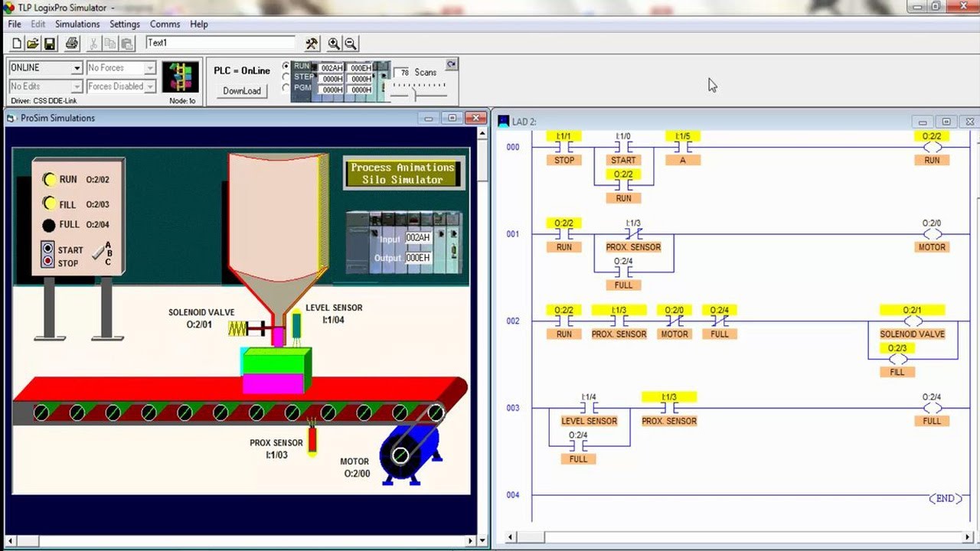
Task: Click the PLC rack image in simulator
Action: click(x=403, y=243)
